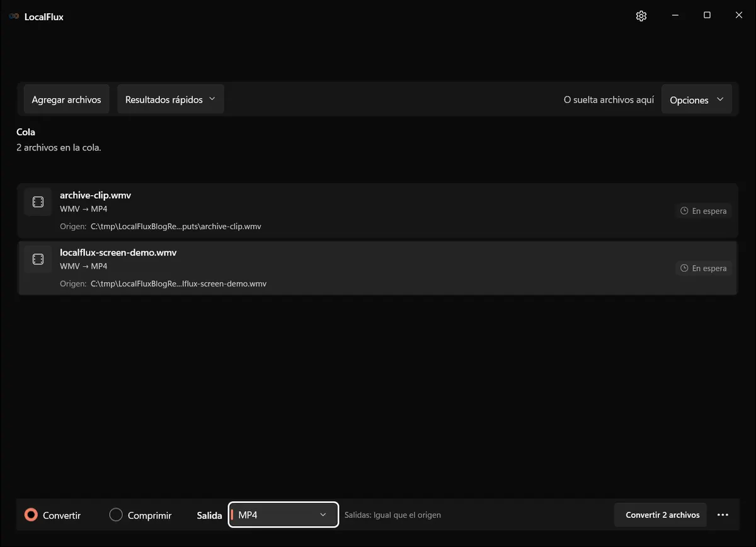Click the archive-clip.wmv source path text

[176, 227]
